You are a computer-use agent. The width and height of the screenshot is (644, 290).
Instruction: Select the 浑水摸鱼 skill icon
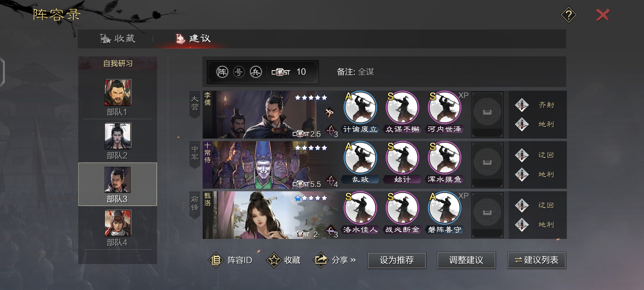[444, 158]
